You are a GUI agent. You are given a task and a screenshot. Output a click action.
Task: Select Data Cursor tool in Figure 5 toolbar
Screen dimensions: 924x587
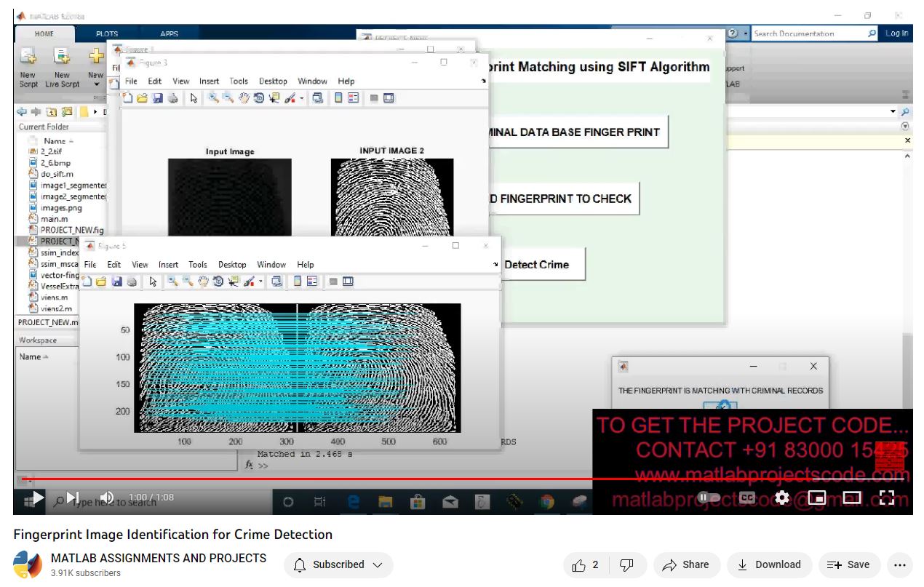[234, 281]
